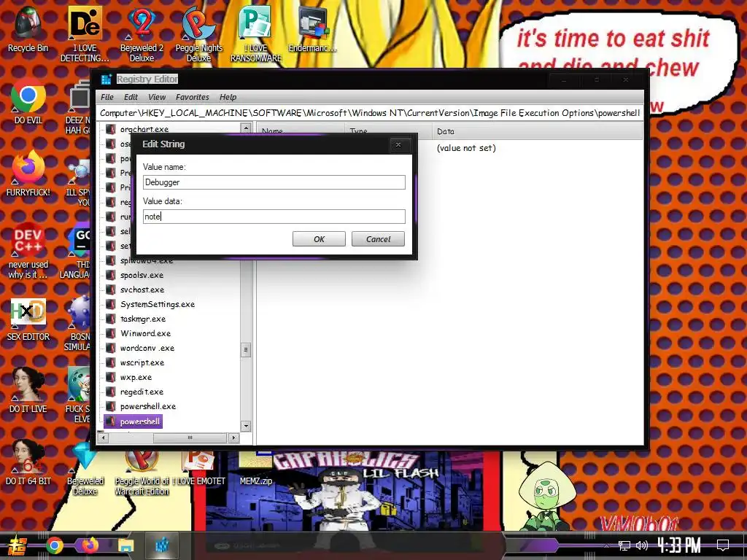Click tree scrollbar up arrow
This screenshot has width=747, height=560.
coord(246,128)
